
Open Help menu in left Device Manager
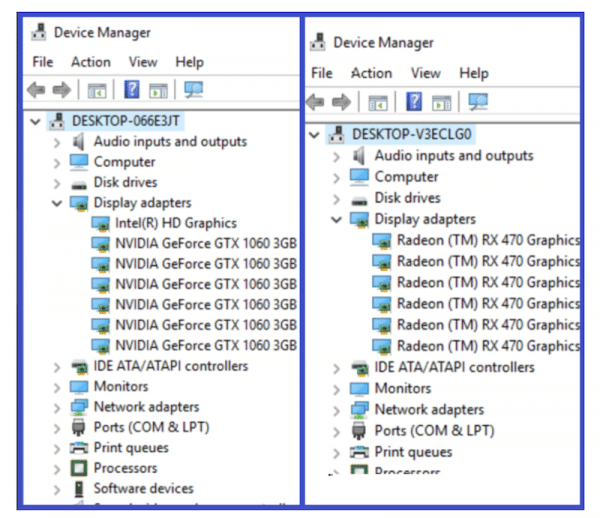point(189,62)
